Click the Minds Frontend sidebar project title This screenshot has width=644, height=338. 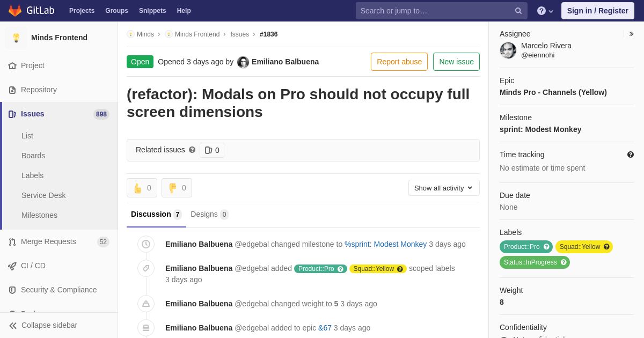point(59,38)
